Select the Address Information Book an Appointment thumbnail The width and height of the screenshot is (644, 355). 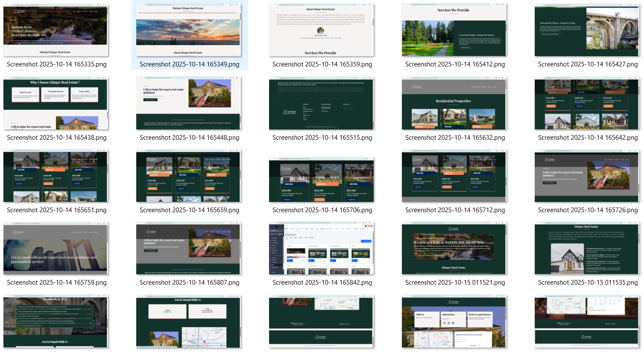[x=454, y=321]
